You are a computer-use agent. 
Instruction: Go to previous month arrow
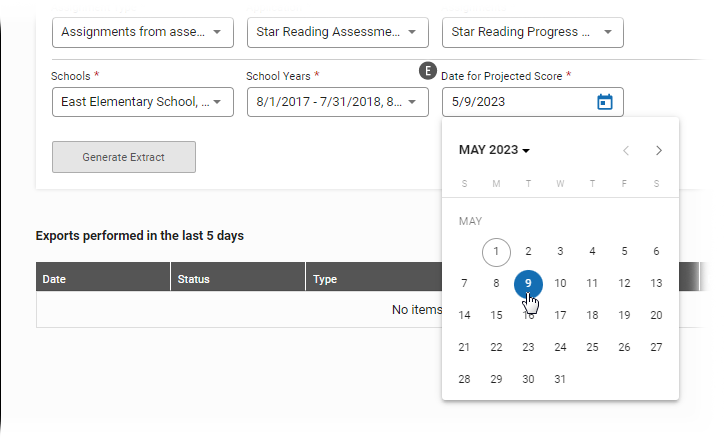click(626, 150)
